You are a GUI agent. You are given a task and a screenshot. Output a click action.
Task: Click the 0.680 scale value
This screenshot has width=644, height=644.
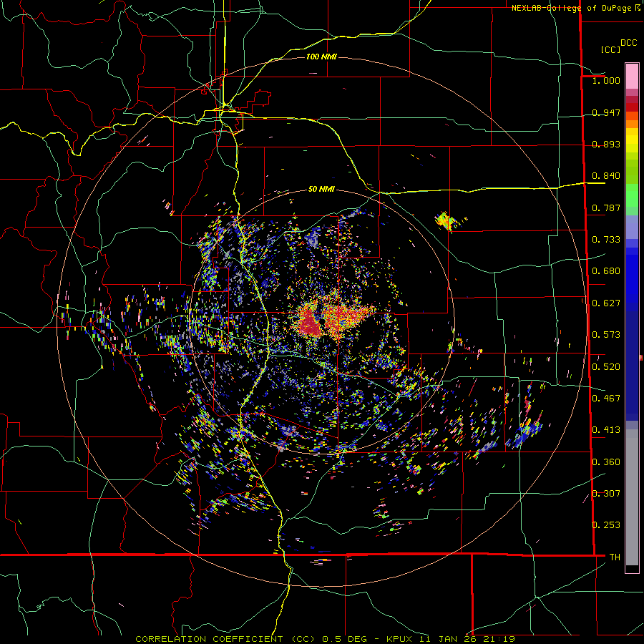(x=606, y=271)
